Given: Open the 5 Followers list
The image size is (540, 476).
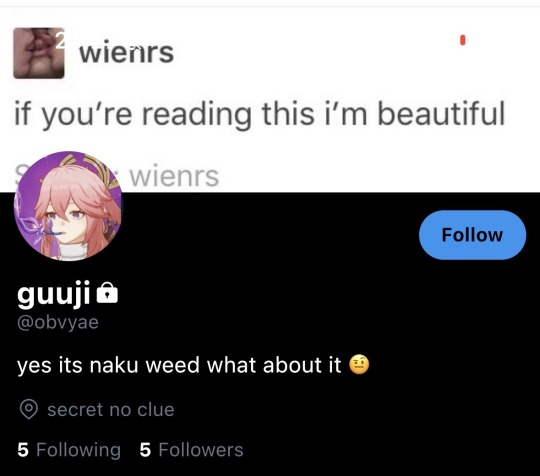Looking at the screenshot, I should 191,450.
